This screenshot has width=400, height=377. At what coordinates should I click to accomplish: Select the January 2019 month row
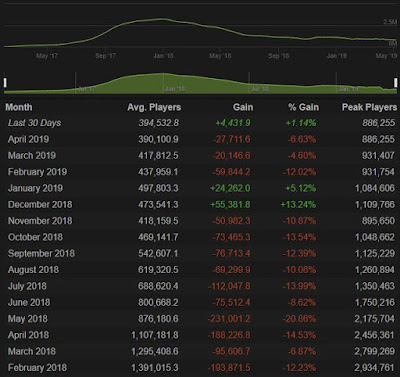tap(200, 188)
